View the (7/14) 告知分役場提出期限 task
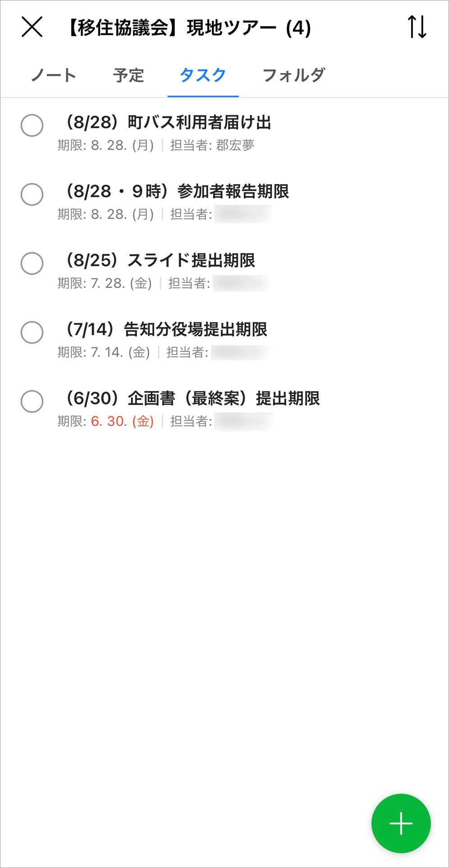 (167, 330)
